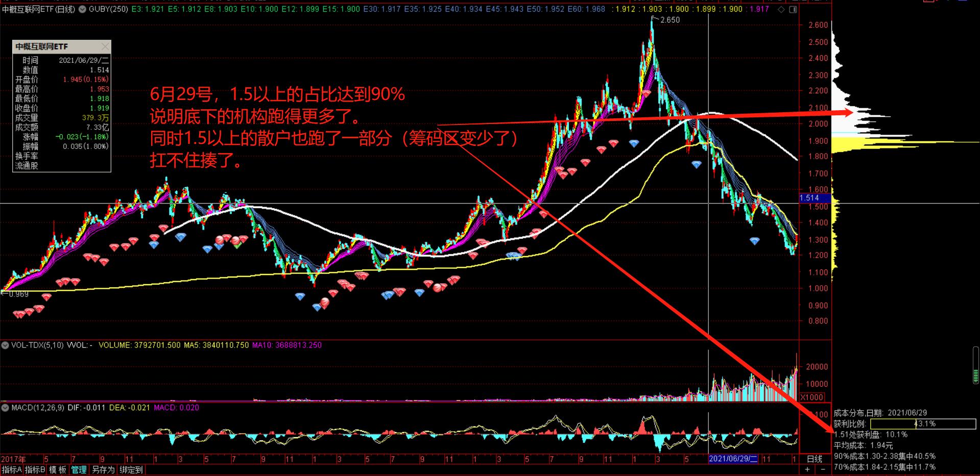The height and width of the screenshot is (476, 980).
Task: Zoom out with the minus button
Action: [823, 469]
